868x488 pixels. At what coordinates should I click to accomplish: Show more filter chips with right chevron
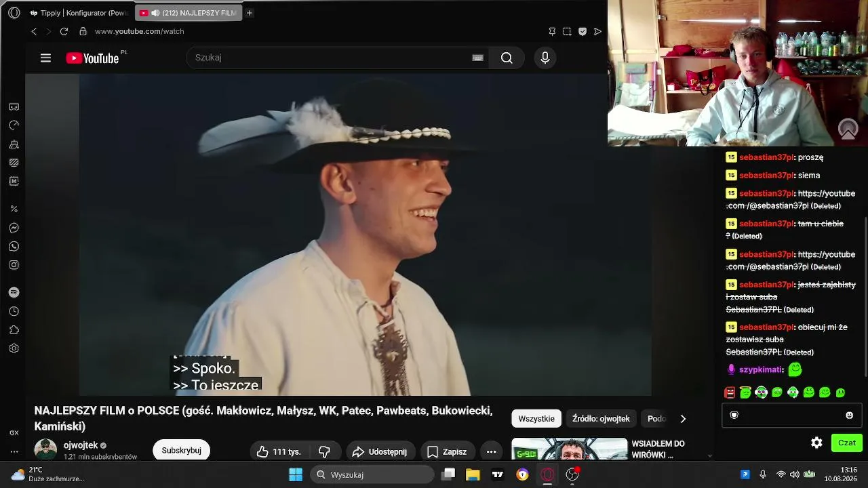pos(683,419)
